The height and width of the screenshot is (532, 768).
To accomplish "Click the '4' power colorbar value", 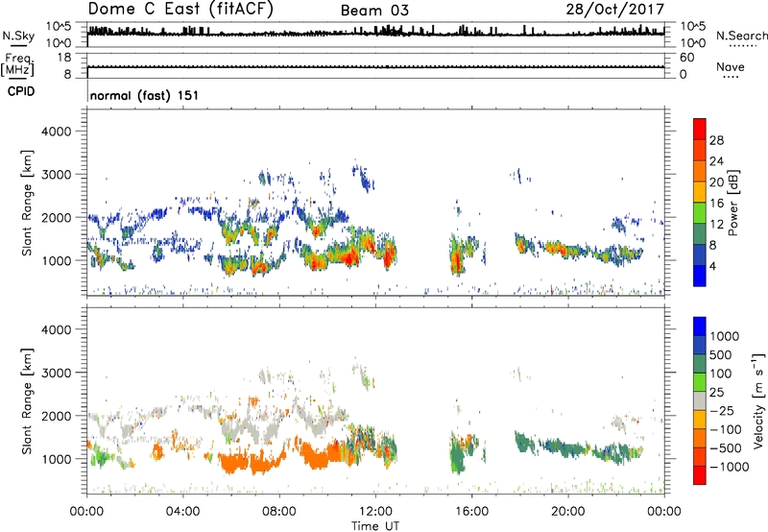I will (x=712, y=266).
